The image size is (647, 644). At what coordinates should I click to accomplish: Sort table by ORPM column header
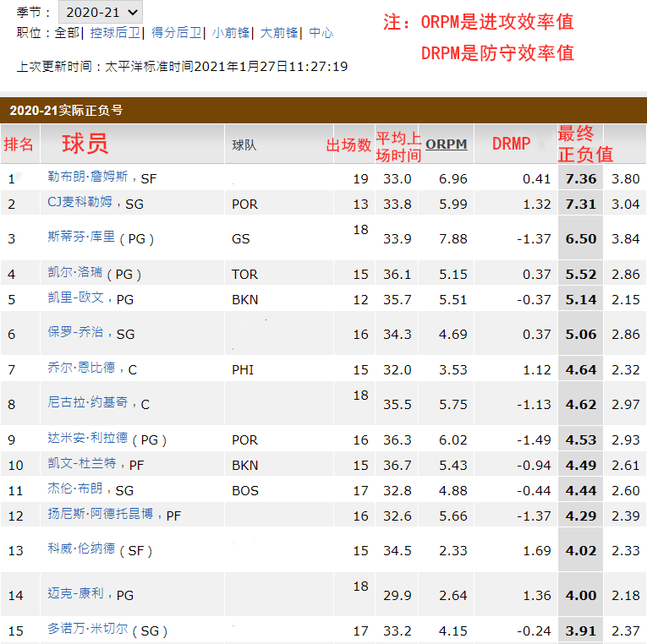(x=446, y=144)
